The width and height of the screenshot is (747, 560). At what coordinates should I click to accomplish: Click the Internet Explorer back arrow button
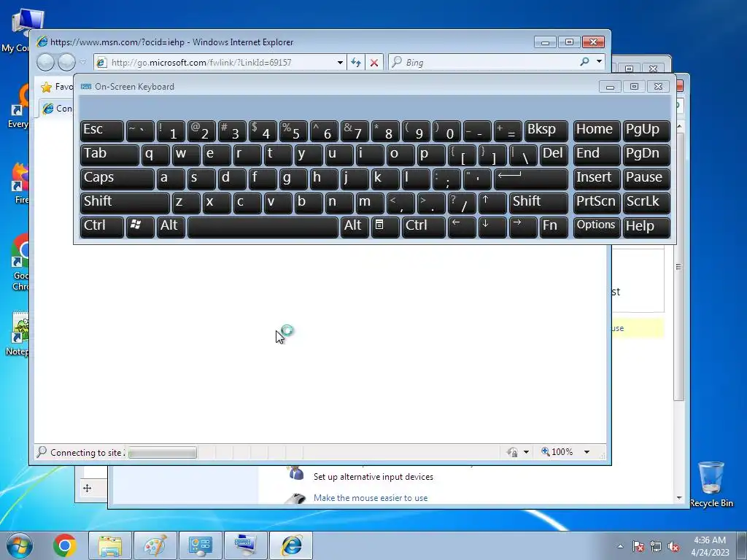46,63
